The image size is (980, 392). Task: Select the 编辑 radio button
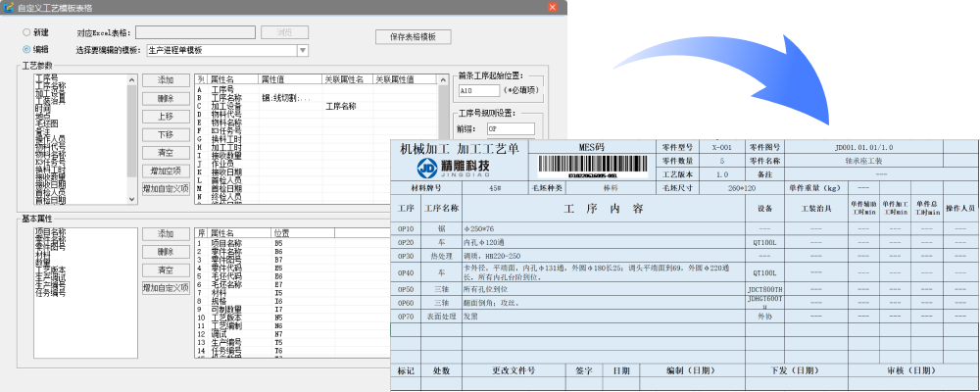26,49
